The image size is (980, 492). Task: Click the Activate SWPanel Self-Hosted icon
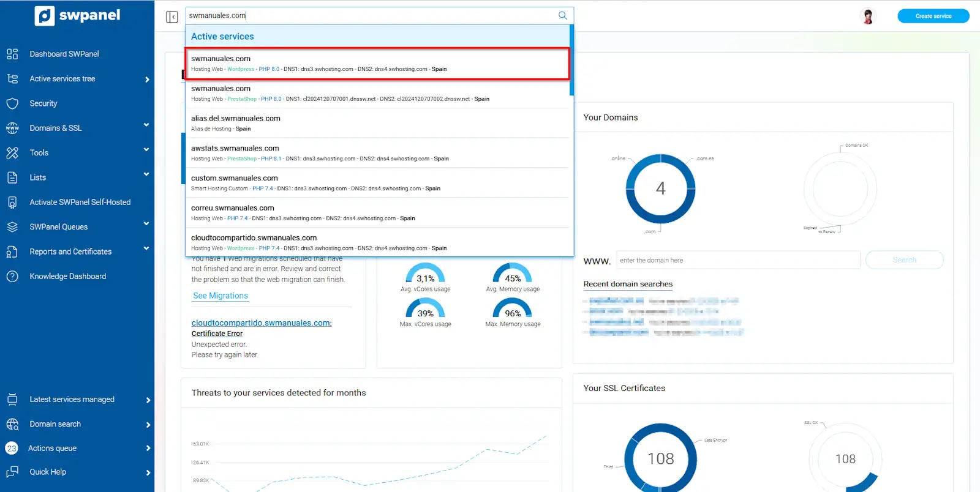pyautogui.click(x=12, y=202)
